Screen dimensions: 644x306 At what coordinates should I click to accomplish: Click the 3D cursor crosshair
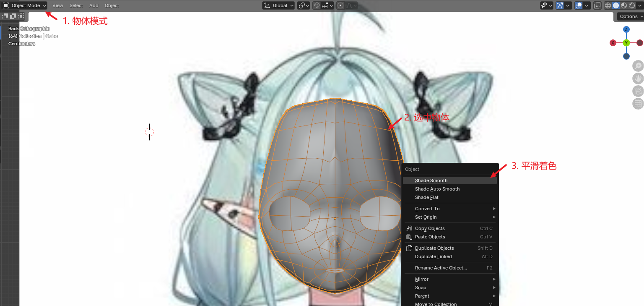(x=149, y=132)
